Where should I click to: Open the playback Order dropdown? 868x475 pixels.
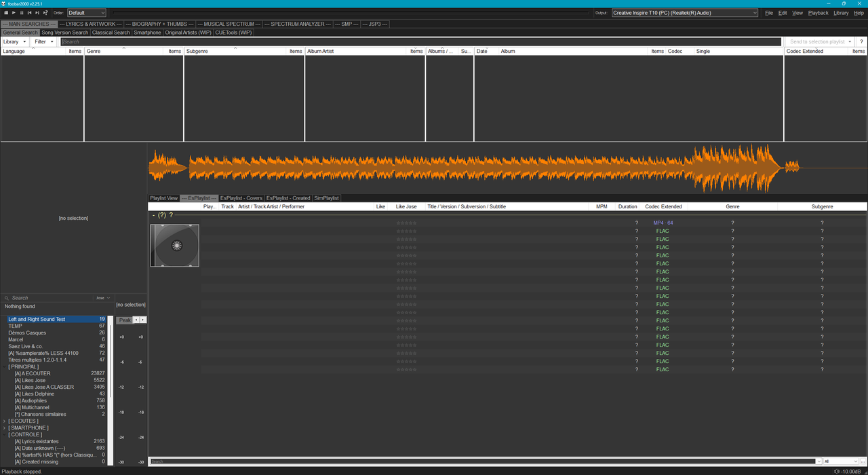tap(87, 13)
